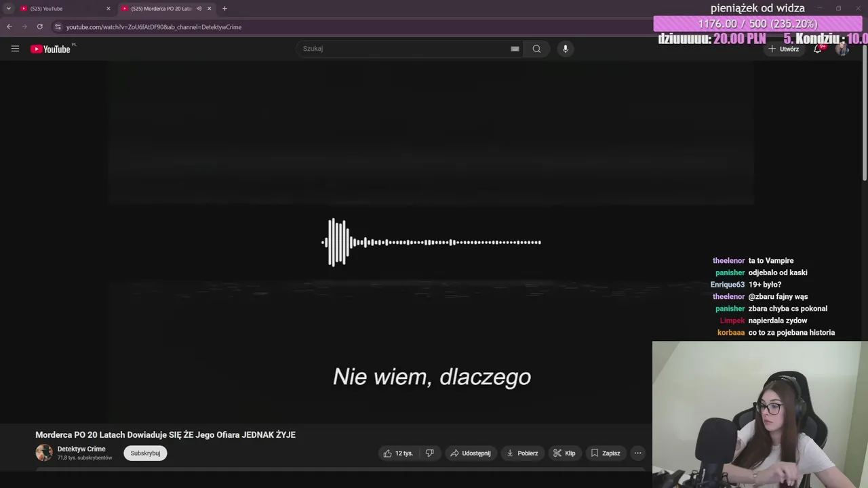Open the account avatar menu
The height and width of the screenshot is (488, 868).
[x=842, y=49]
